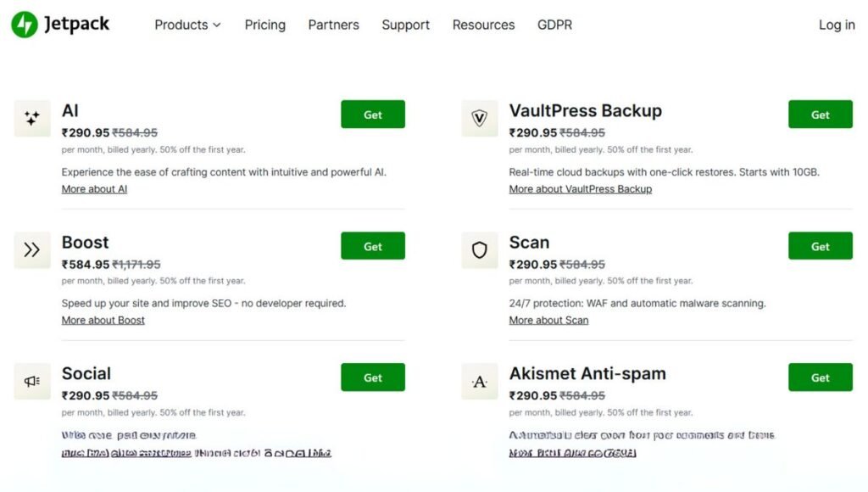Click the Akismet Anti-spam letter icon
Image resolution: width=868 pixels, height=492 pixels.
click(480, 381)
